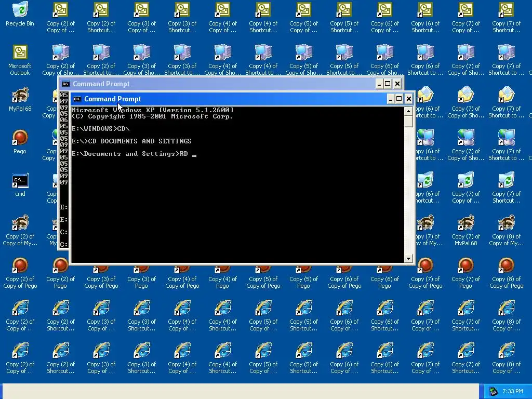Select Outlook shortcut Copy (3) of Copy of ...
Viewport: 532px width, 399px height.
(141, 18)
